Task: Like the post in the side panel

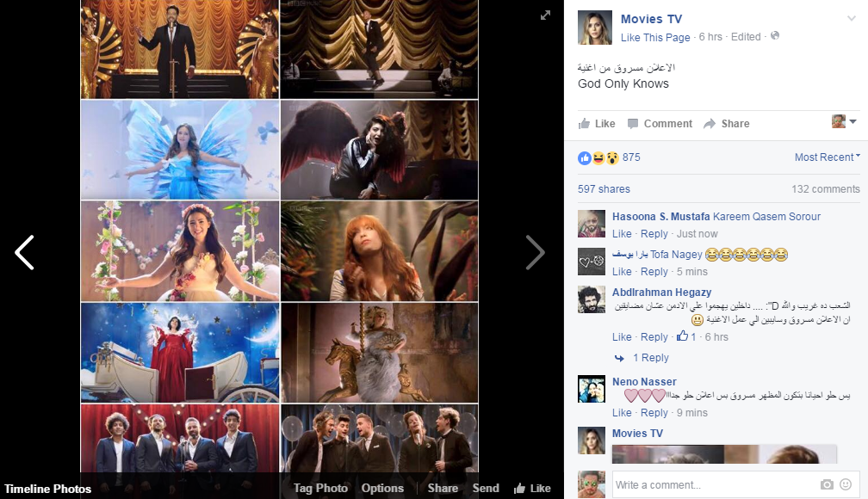Action: 597,123
